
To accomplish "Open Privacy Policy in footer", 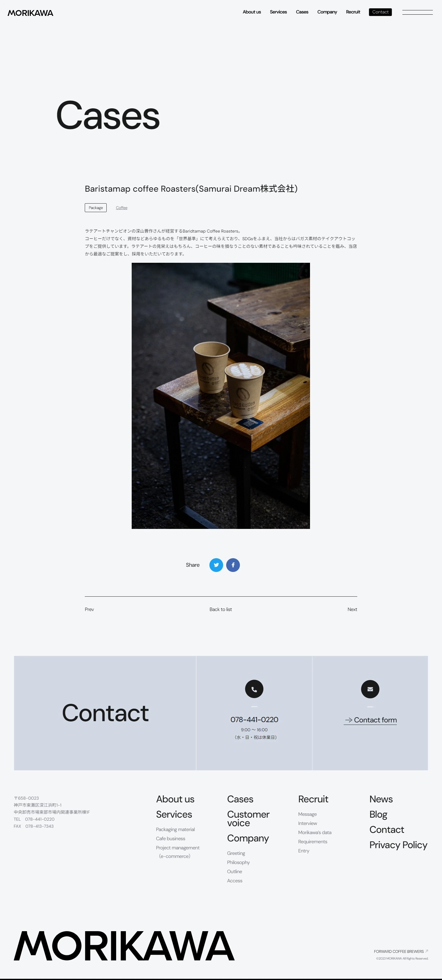I will click(398, 845).
